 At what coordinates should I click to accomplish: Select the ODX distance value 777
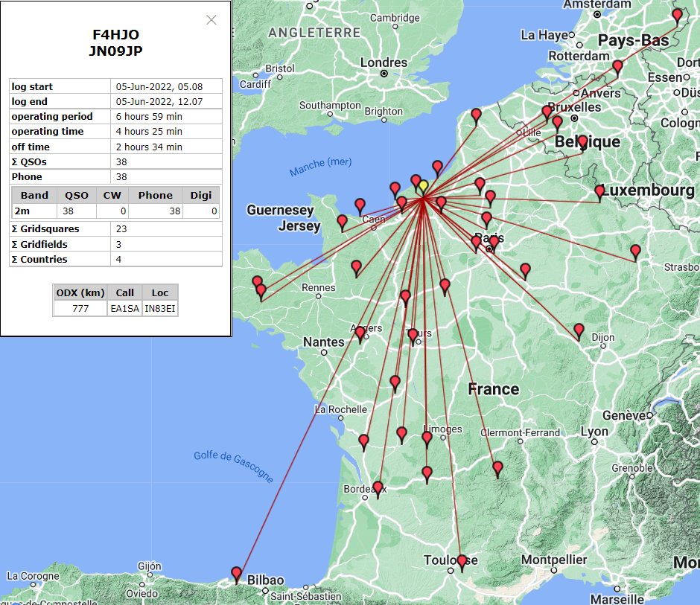point(80,308)
